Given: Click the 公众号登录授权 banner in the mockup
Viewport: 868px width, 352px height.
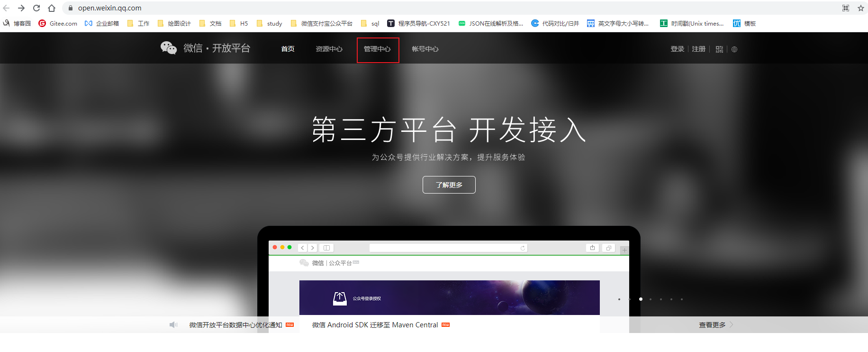Looking at the screenshot, I should pyautogui.click(x=449, y=297).
